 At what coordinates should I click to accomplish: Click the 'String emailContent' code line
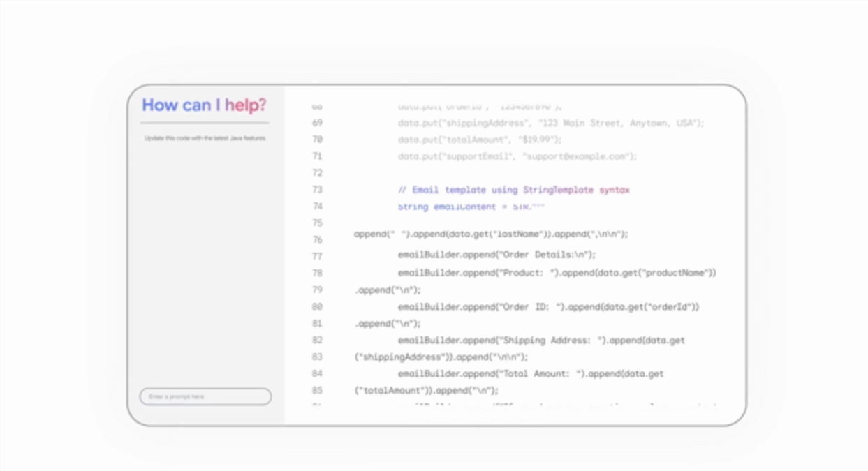[x=471, y=207]
